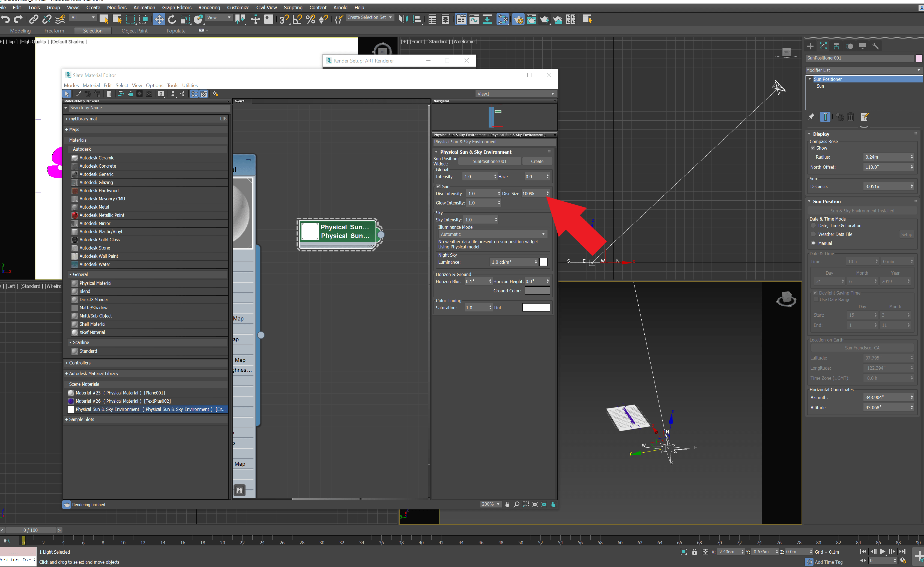Screen dimensions: 924x567
Task: Open the Rendering menu
Action: pyautogui.click(x=209, y=7)
